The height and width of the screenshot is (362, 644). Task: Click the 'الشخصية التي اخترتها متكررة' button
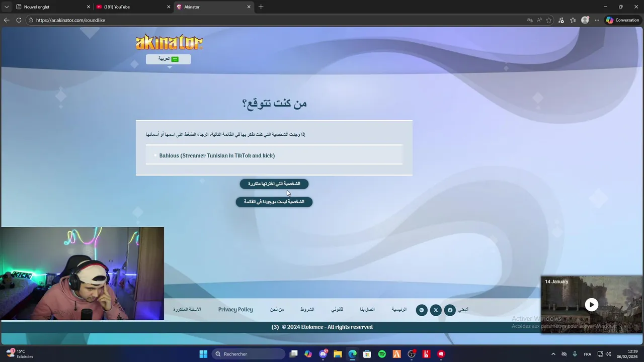click(274, 184)
